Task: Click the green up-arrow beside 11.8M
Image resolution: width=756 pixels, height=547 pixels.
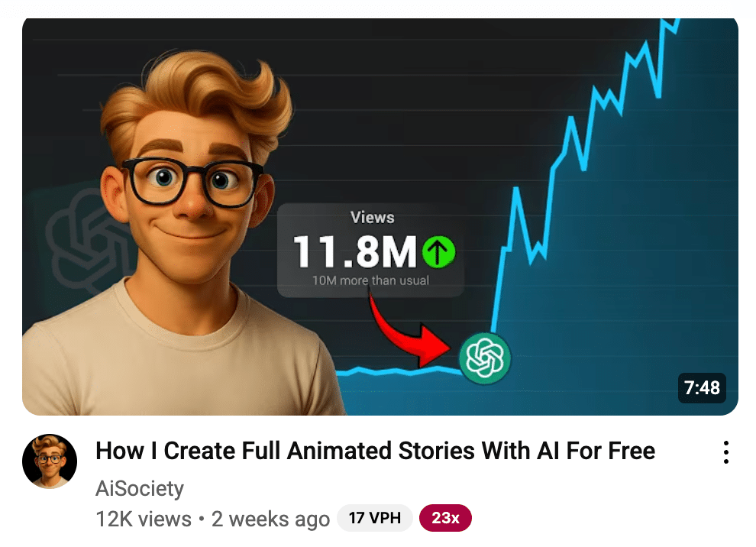Action: coord(438,251)
